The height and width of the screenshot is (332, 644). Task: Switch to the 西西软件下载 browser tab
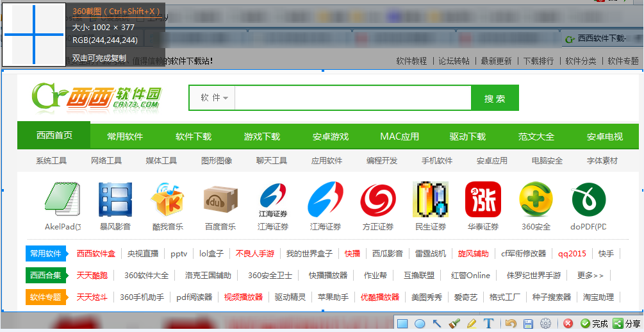602,38
